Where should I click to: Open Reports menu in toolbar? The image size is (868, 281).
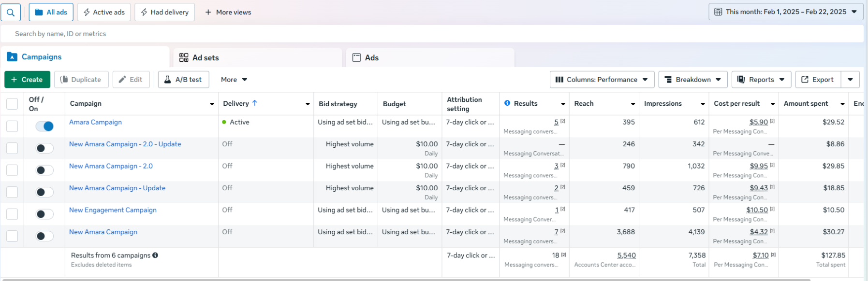pos(761,80)
